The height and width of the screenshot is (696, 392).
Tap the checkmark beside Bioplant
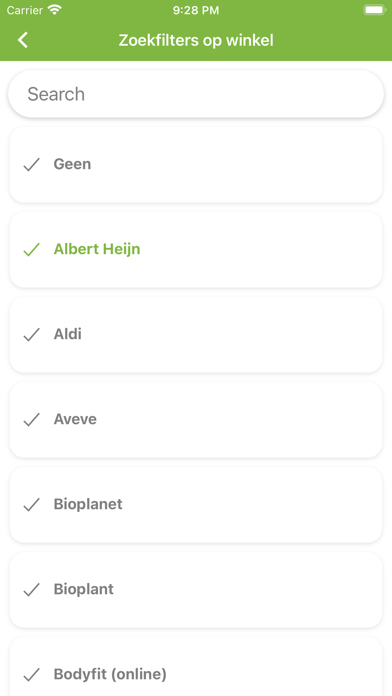click(x=32, y=590)
